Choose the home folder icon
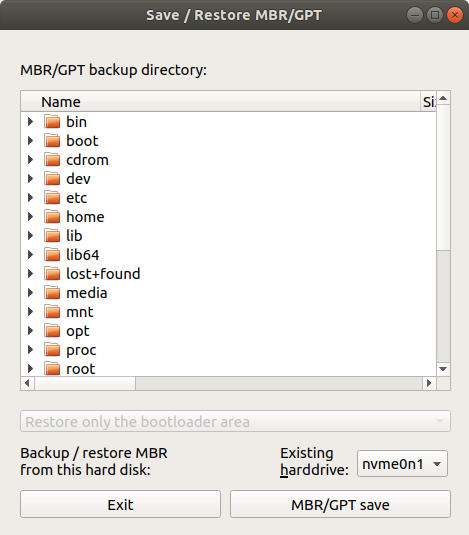Viewport: 469px width, 535px height. 52,217
